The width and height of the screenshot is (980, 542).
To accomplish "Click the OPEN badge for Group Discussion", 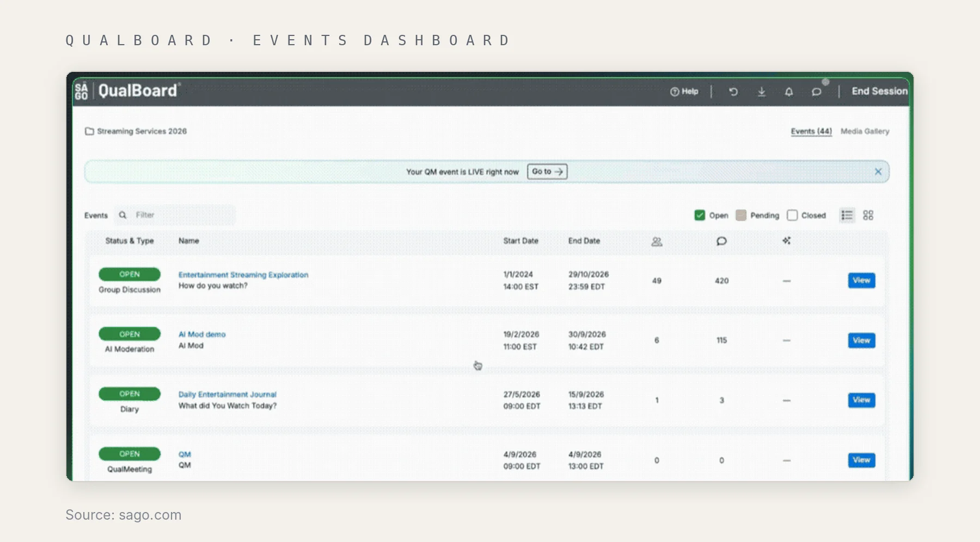I will pyautogui.click(x=130, y=275).
